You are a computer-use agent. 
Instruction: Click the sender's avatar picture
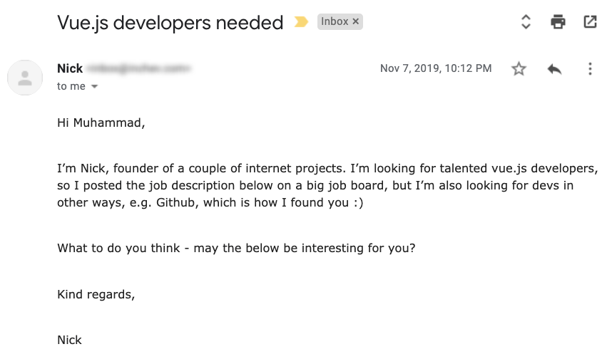(x=25, y=78)
